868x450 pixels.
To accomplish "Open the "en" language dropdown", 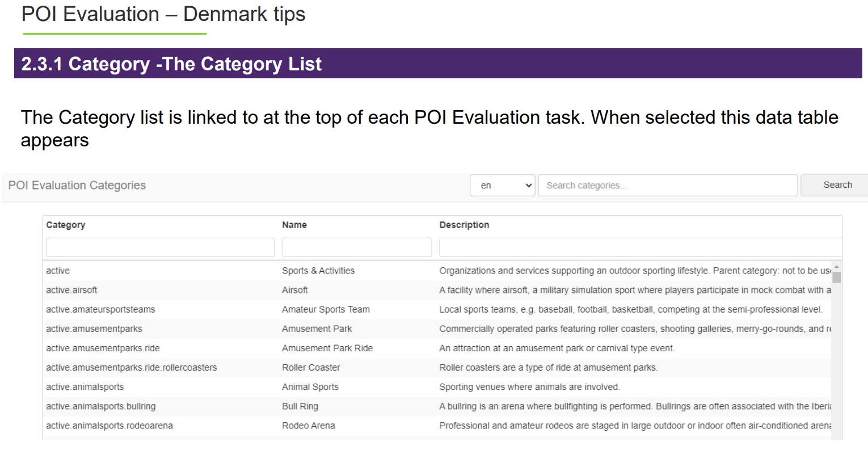I will click(x=503, y=186).
